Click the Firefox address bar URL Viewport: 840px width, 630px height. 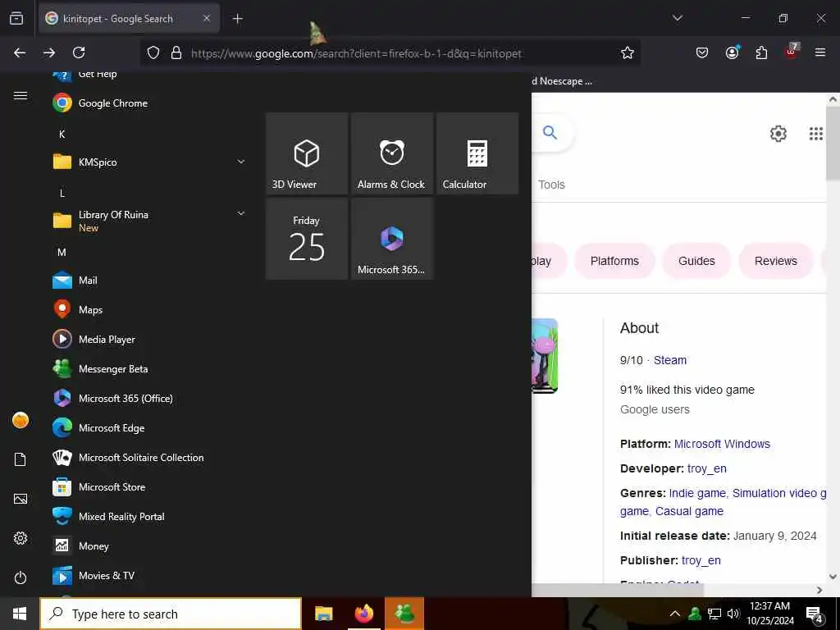(x=356, y=53)
